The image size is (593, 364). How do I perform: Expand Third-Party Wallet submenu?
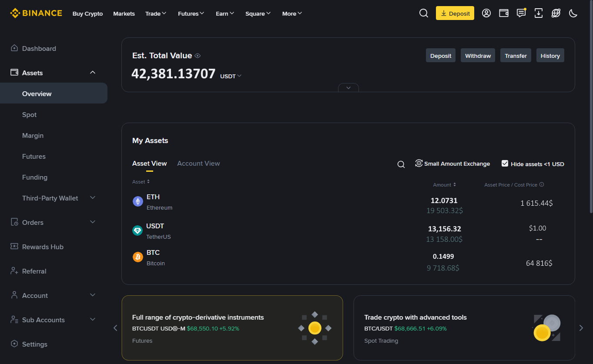[93, 198]
